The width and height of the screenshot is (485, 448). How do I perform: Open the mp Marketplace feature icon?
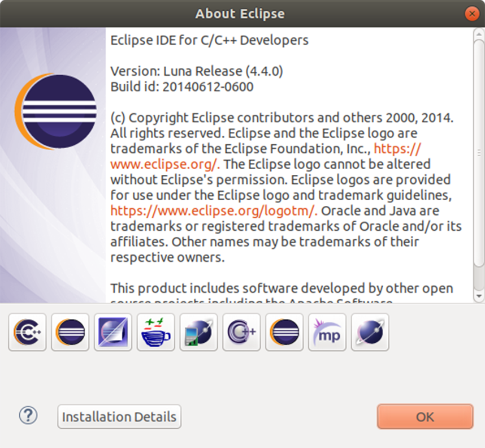327,332
